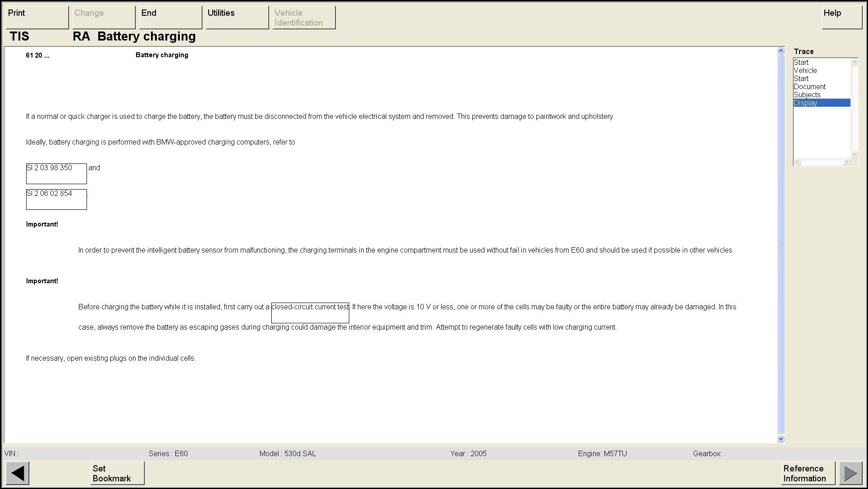
Task: Click Trace list scroll left arrow
Action: pos(798,162)
